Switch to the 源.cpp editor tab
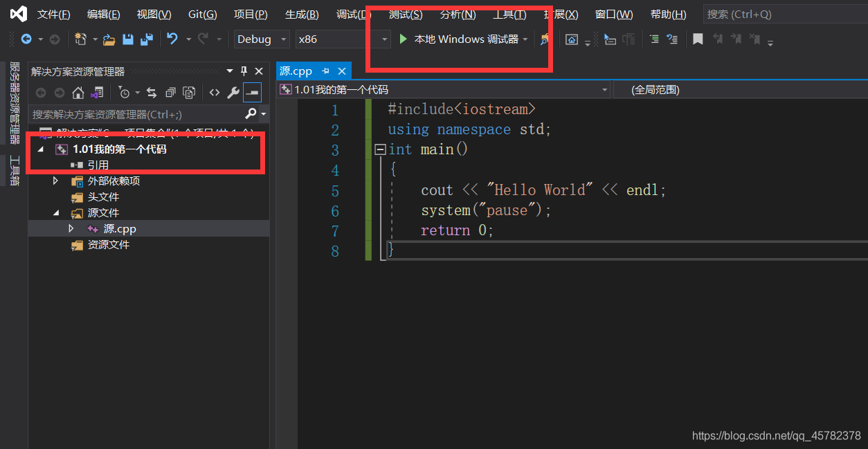Screen dimensions: 868x449 click(x=296, y=71)
